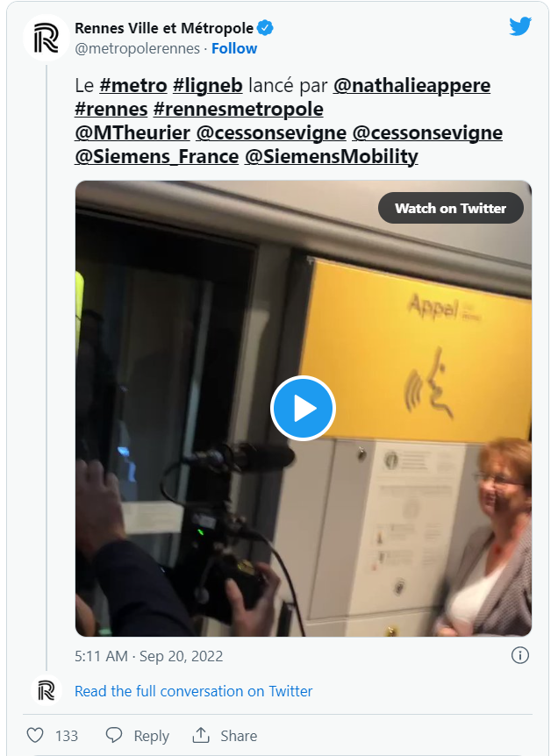Click the info icon beside the timestamp
This screenshot has width=558, height=756.
coord(519,655)
